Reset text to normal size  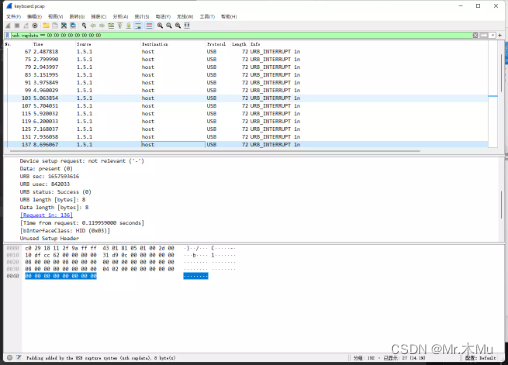[x=178, y=26]
